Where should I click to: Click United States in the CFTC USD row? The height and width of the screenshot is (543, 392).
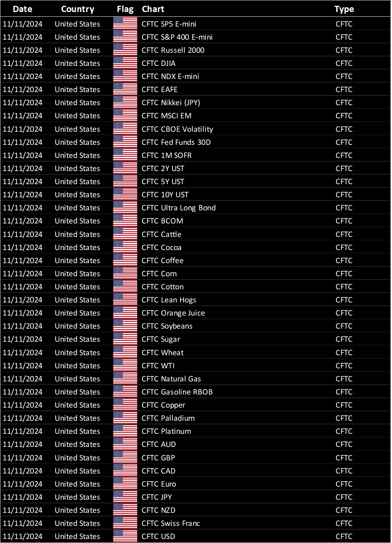(78, 536)
